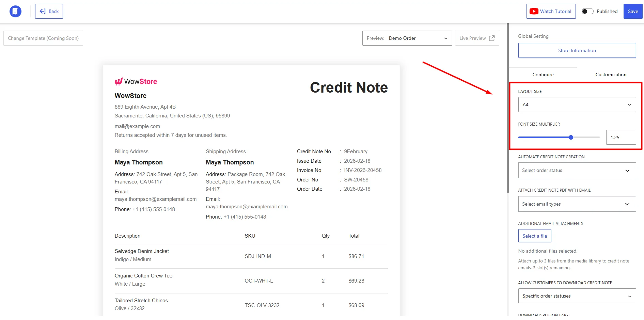Click the blue invoice app logo icon
The width and height of the screenshot is (644, 320).
(x=15, y=11)
